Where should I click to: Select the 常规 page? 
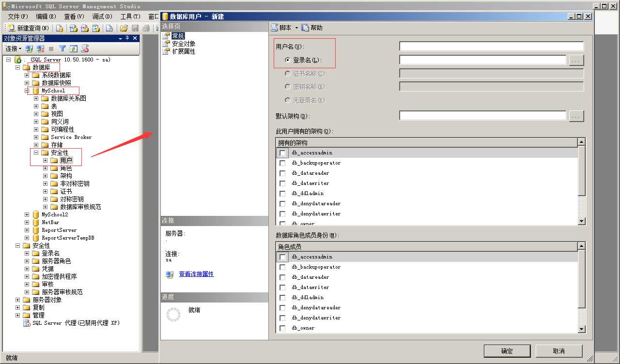click(178, 36)
